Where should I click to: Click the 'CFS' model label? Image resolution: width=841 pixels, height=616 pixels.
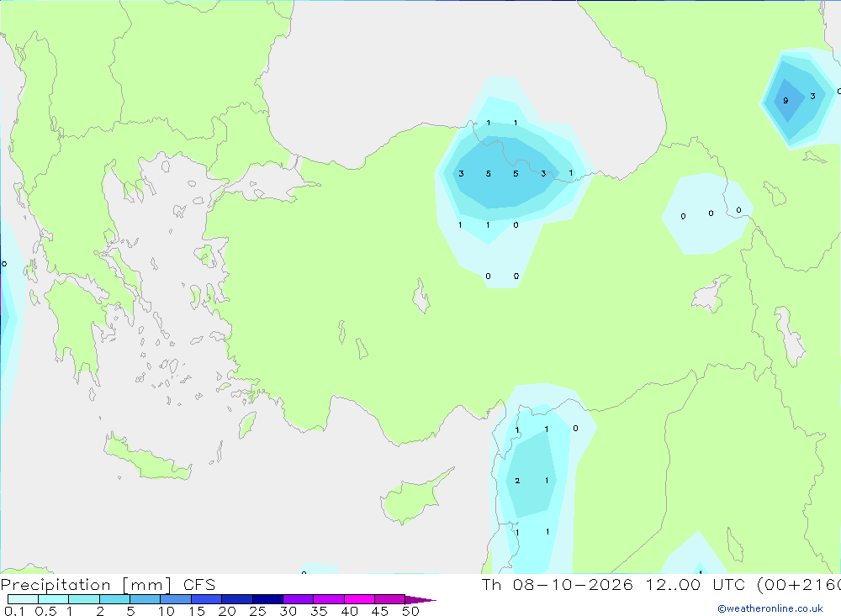click(199, 585)
